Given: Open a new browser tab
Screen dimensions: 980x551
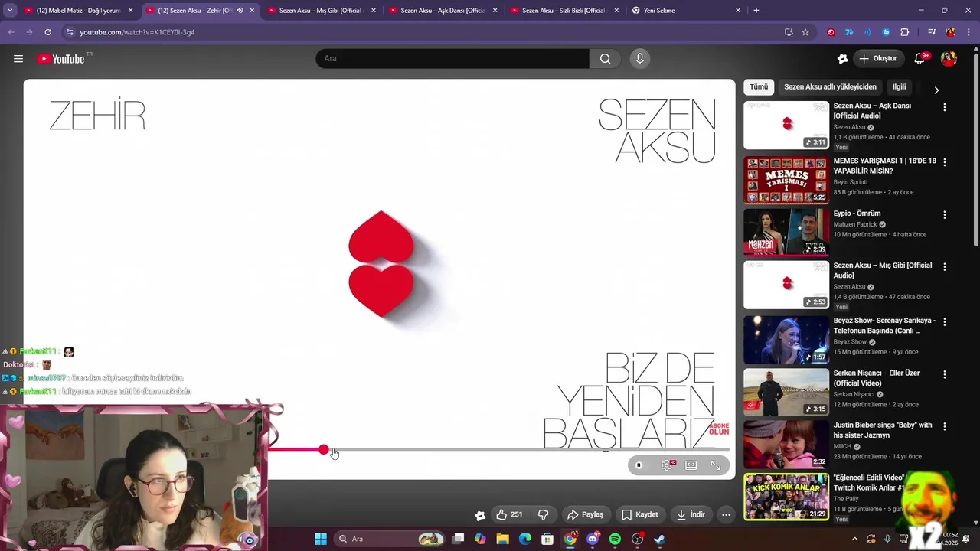Looking at the screenshot, I should click(756, 11).
